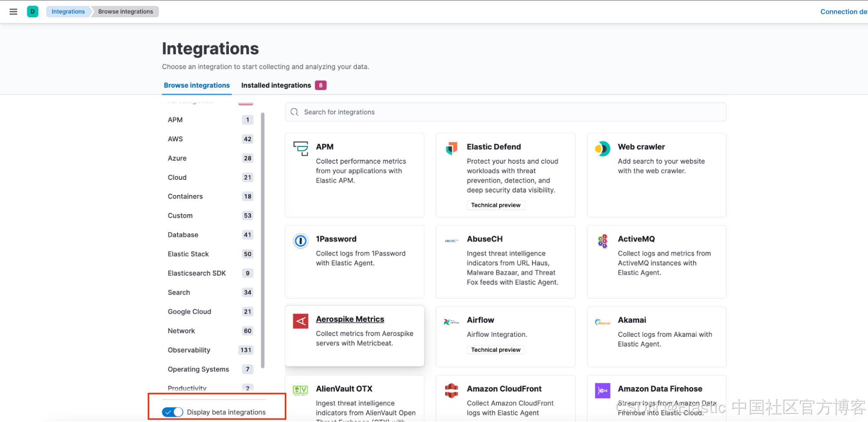
Task: Click the Akamai logo icon
Action: click(603, 322)
